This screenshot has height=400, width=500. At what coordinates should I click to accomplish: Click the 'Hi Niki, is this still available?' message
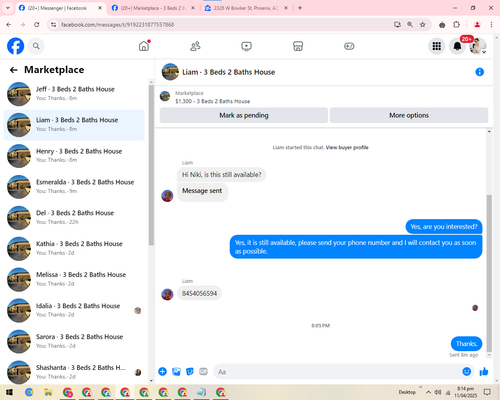(x=221, y=175)
